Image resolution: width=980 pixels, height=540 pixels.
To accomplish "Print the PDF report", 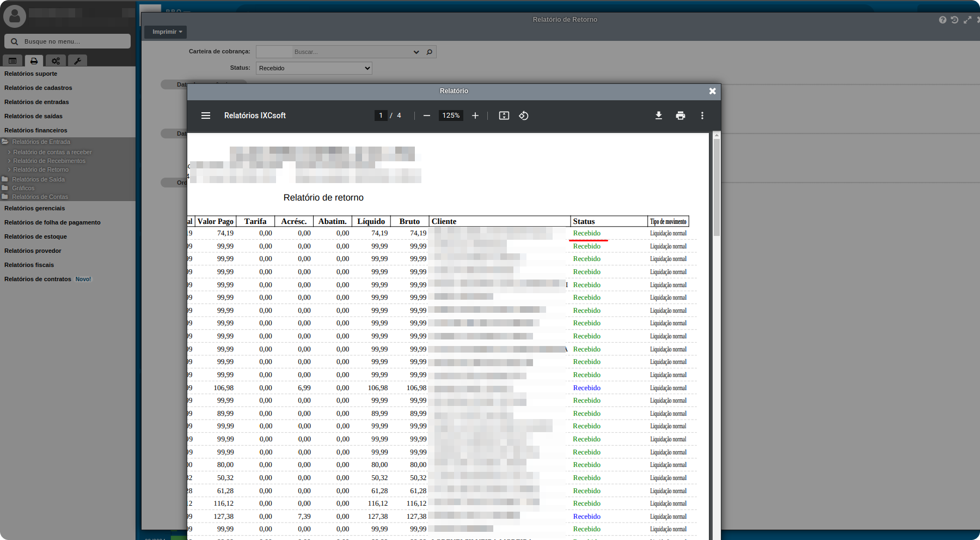I will (681, 116).
